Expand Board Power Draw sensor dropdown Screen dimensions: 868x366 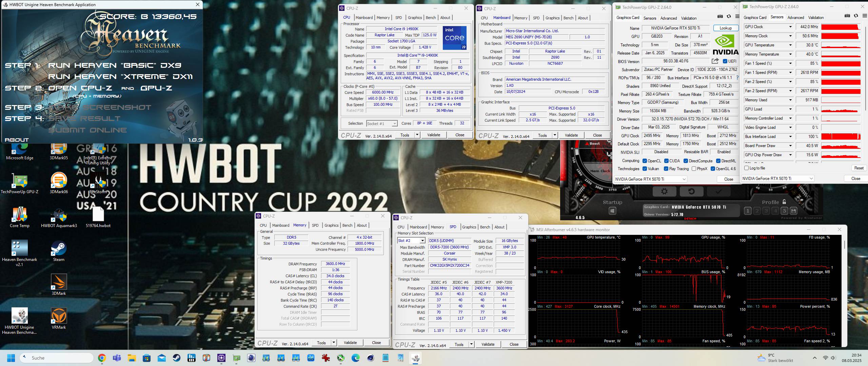pos(790,146)
